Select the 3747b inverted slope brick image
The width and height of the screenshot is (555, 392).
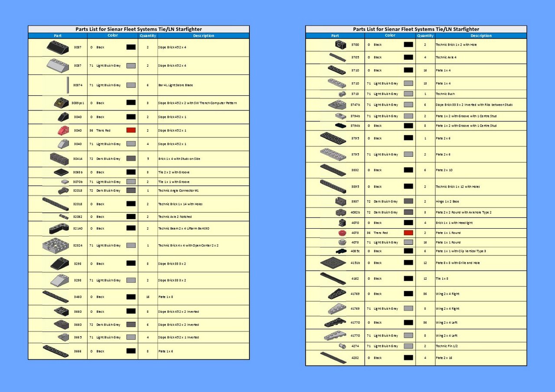click(x=337, y=104)
